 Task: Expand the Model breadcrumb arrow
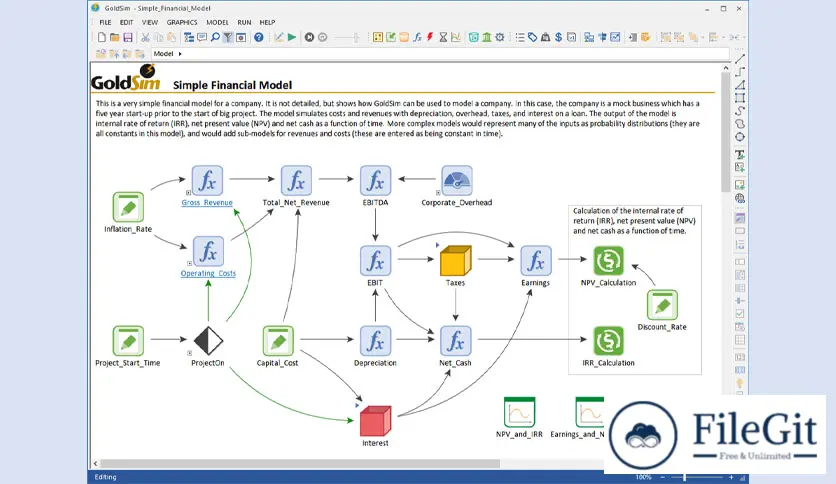[x=180, y=54]
